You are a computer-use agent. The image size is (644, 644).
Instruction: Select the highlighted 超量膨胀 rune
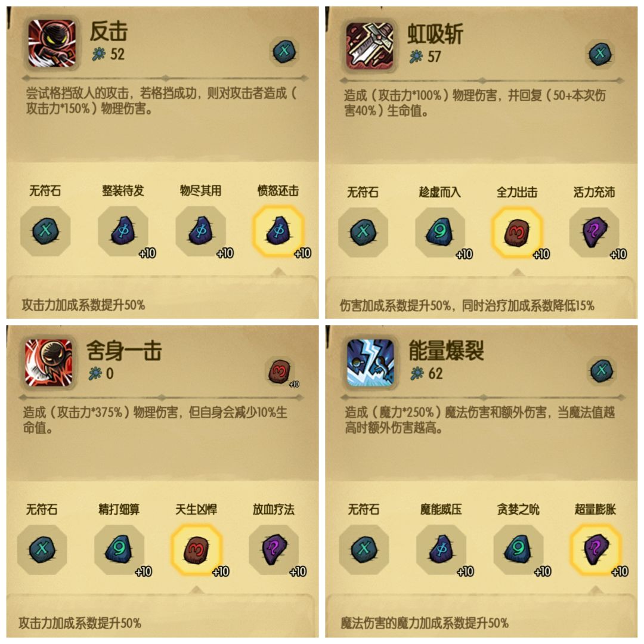pyautogui.click(x=596, y=549)
